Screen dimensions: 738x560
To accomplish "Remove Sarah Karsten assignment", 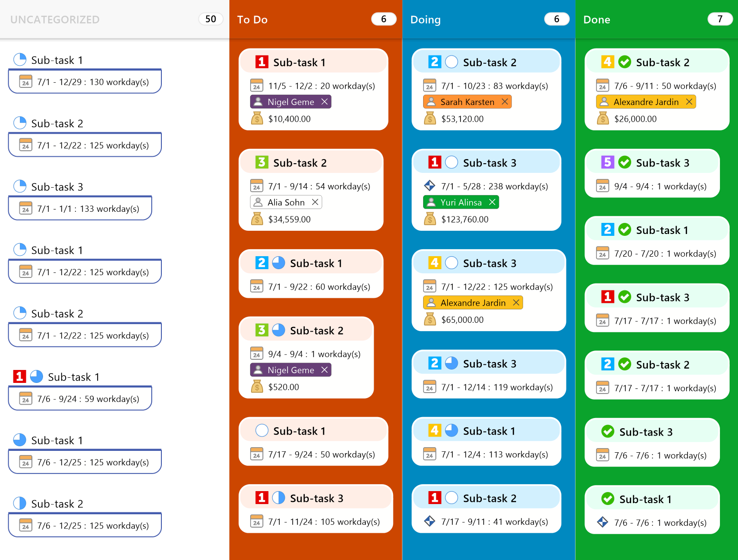I will click(x=505, y=102).
